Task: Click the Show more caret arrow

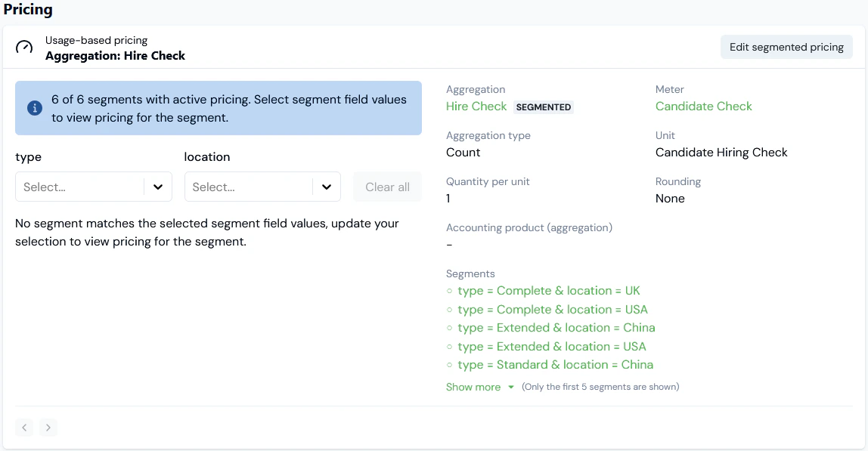Action: tap(511, 388)
